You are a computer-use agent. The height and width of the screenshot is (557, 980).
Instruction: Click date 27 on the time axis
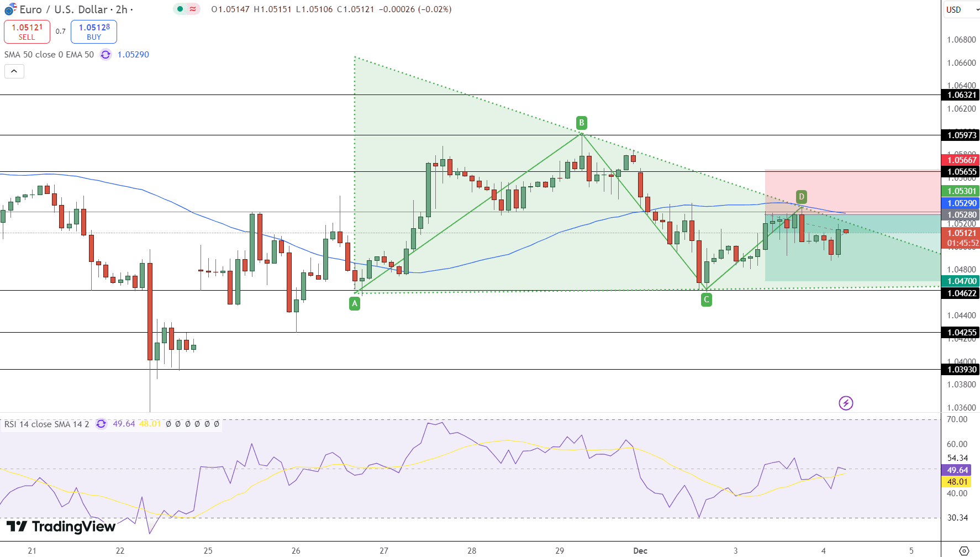pyautogui.click(x=384, y=551)
